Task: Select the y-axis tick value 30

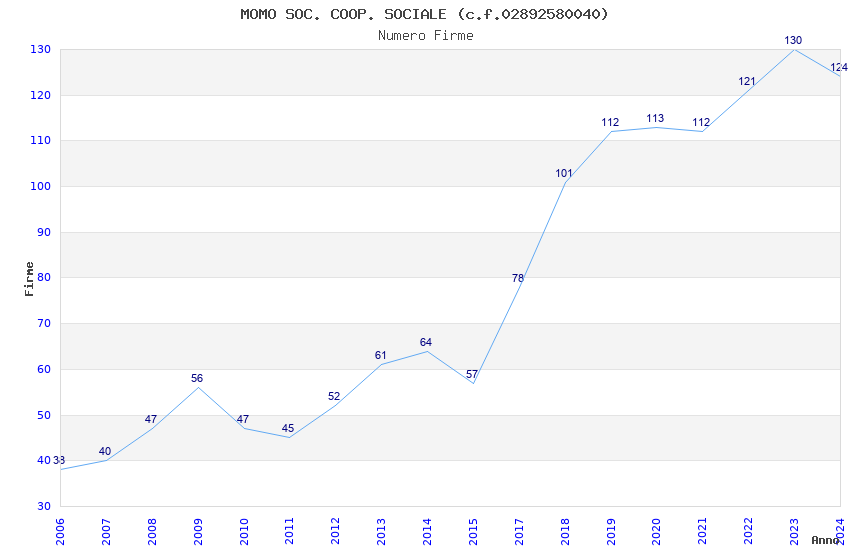Action: tap(44, 506)
